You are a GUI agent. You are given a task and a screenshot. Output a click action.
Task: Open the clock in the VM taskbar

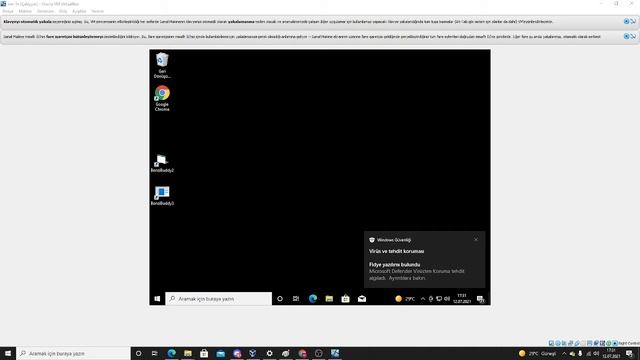coord(462,299)
